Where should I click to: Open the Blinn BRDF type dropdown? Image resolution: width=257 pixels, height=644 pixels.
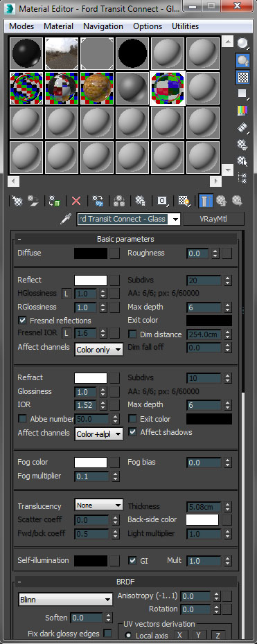click(x=65, y=600)
